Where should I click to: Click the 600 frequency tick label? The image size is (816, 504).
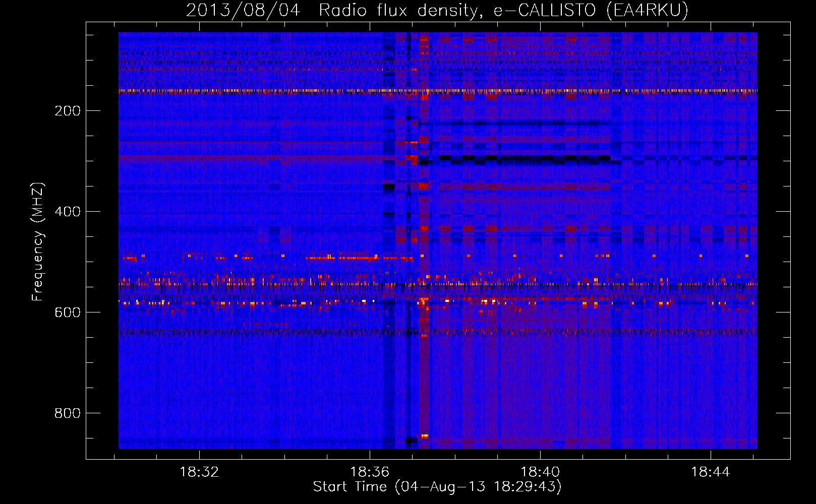pos(68,312)
